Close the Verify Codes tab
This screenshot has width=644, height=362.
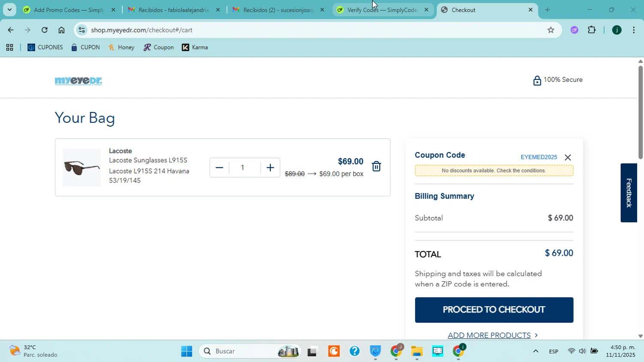426,10
